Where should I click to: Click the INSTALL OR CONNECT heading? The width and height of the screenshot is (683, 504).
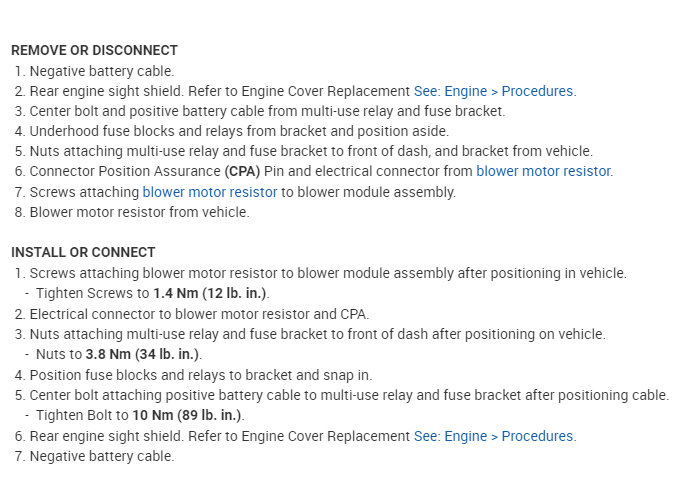(x=83, y=252)
